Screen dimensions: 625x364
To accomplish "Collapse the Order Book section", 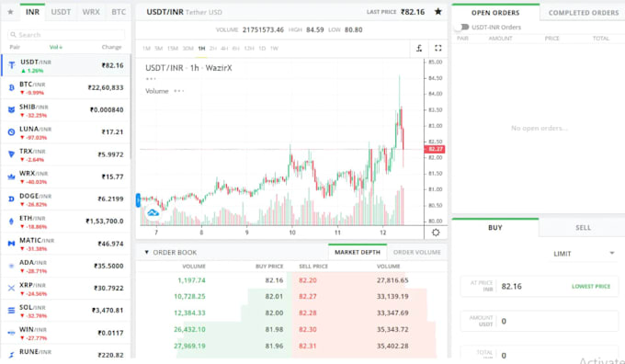I will click(146, 253).
